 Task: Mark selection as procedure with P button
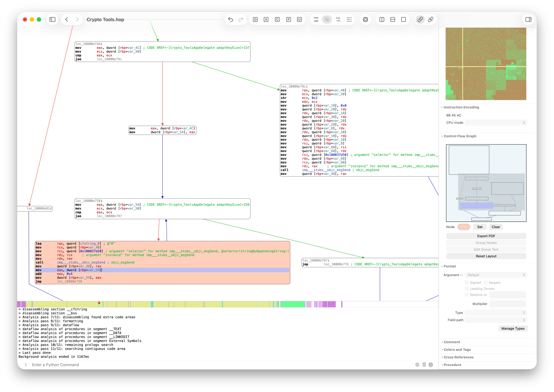click(288, 19)
